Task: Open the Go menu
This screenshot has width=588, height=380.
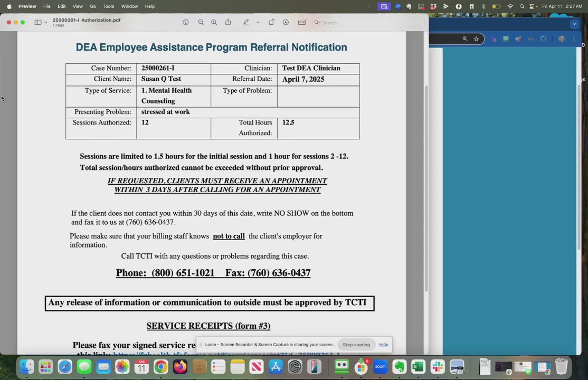Action: click(x=93, y=6)
